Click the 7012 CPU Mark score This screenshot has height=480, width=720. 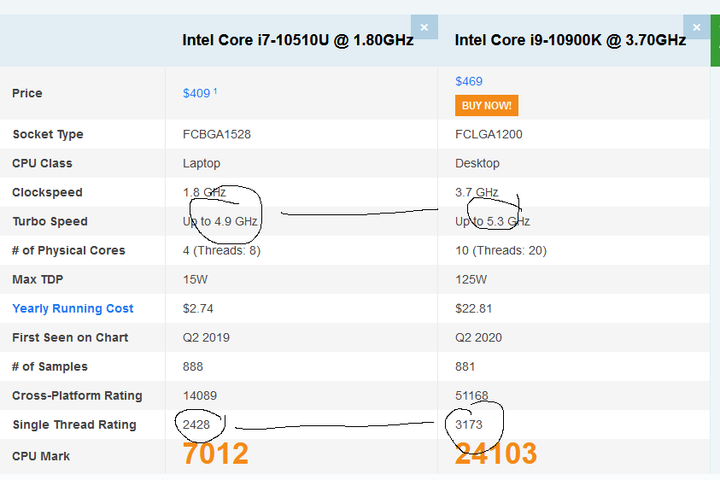click(x=215, y=454)
